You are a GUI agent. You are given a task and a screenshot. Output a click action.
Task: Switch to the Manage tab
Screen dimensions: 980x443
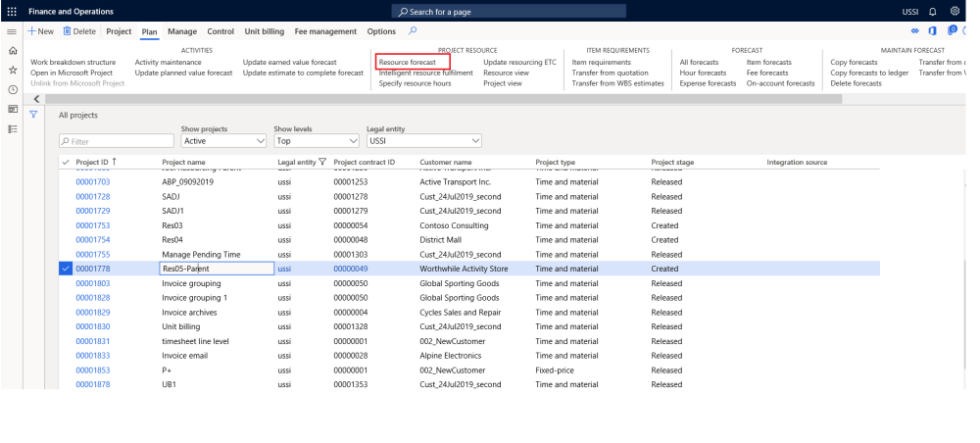[x=181, y=32]
